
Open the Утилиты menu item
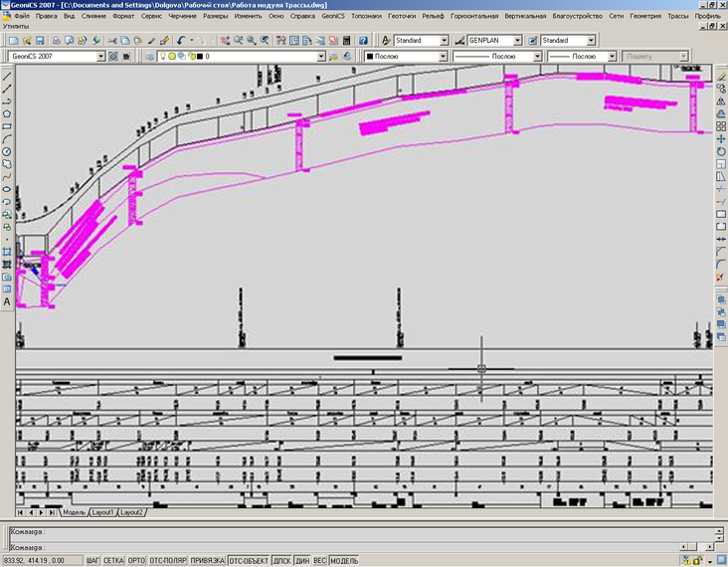point(16,26)
